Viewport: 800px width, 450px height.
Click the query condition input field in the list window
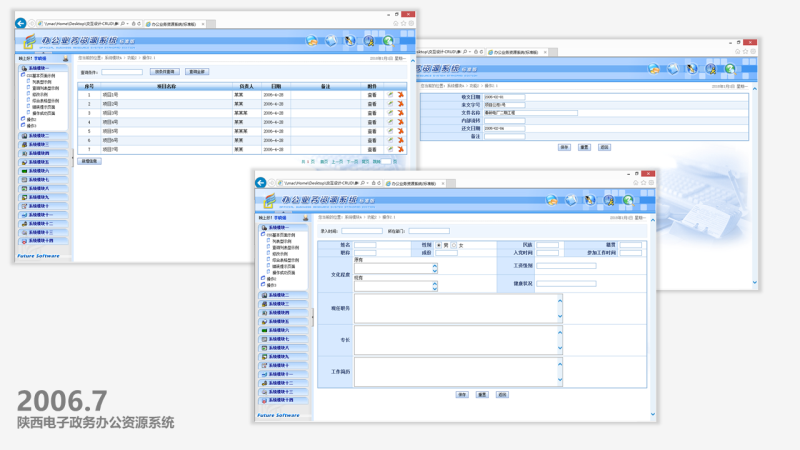[x=122, y=72]
